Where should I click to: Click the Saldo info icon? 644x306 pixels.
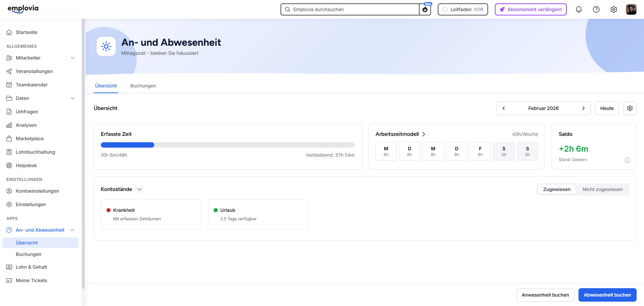[x=627, y=160]
